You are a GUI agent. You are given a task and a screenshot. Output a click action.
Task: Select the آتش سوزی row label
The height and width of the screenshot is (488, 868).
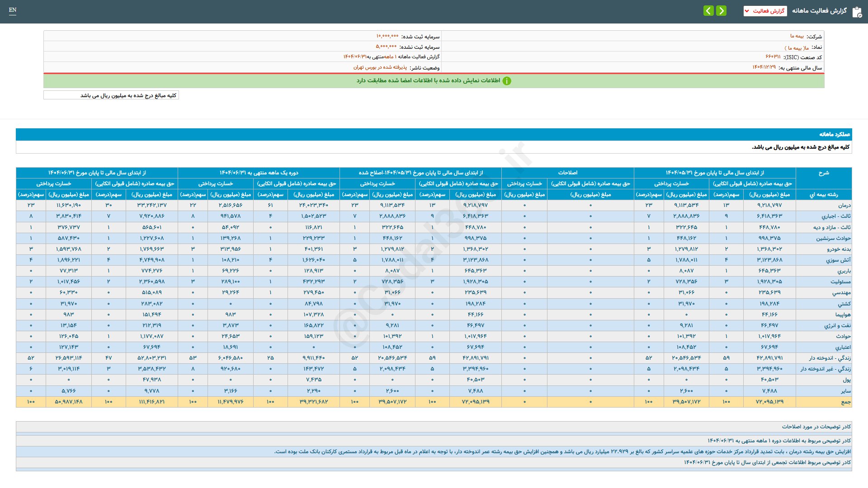(x=838, y=260)
